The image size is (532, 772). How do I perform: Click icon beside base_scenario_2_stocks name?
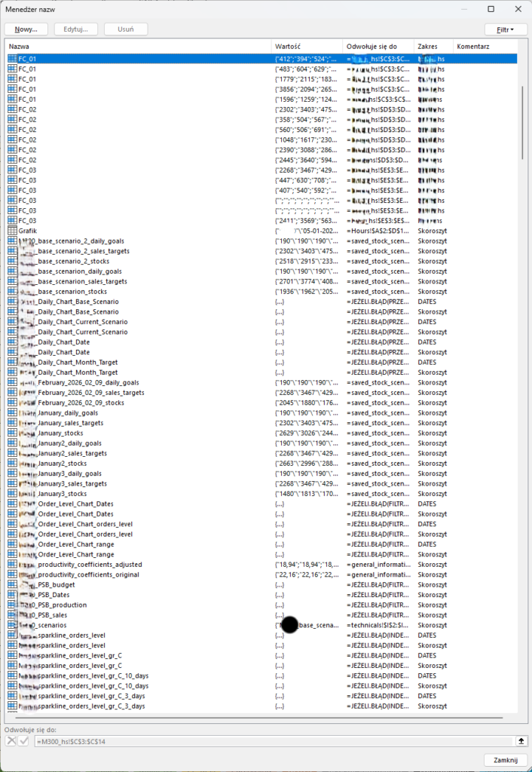coord(12,261)
